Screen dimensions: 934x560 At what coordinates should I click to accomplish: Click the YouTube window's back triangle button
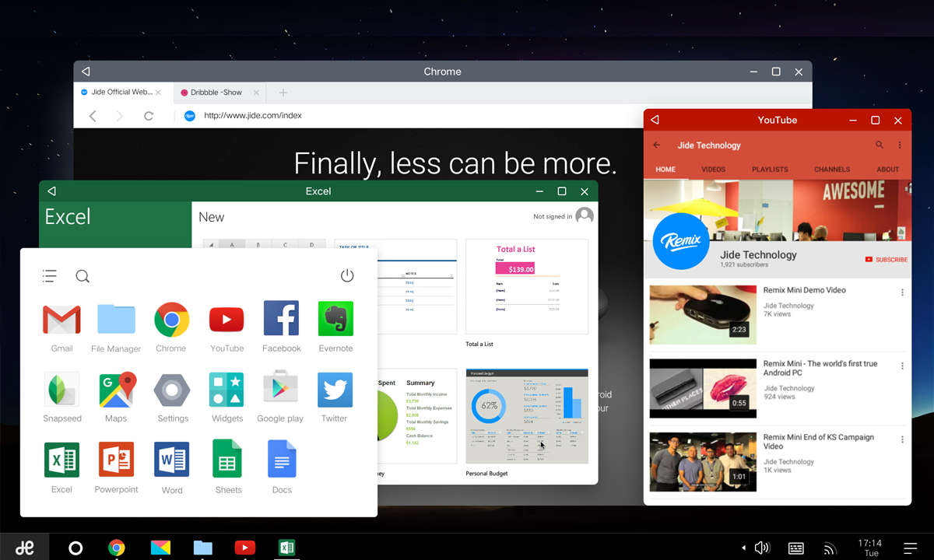655,120
